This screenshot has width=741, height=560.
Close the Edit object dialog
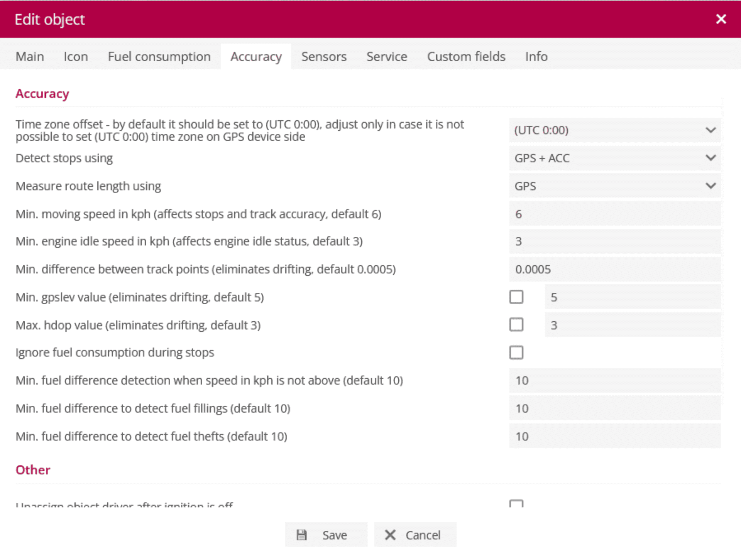721,19
